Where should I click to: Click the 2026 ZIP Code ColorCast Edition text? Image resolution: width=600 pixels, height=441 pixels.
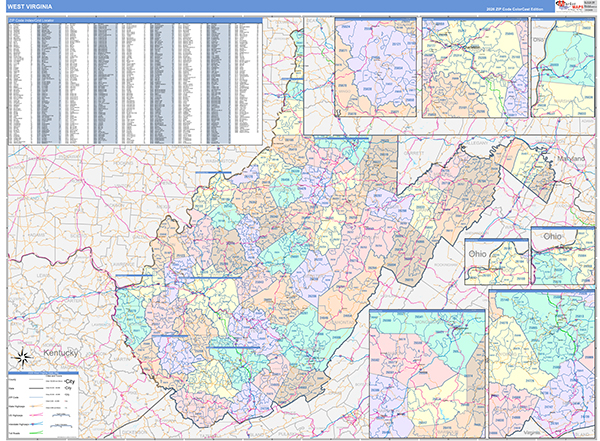515,9
